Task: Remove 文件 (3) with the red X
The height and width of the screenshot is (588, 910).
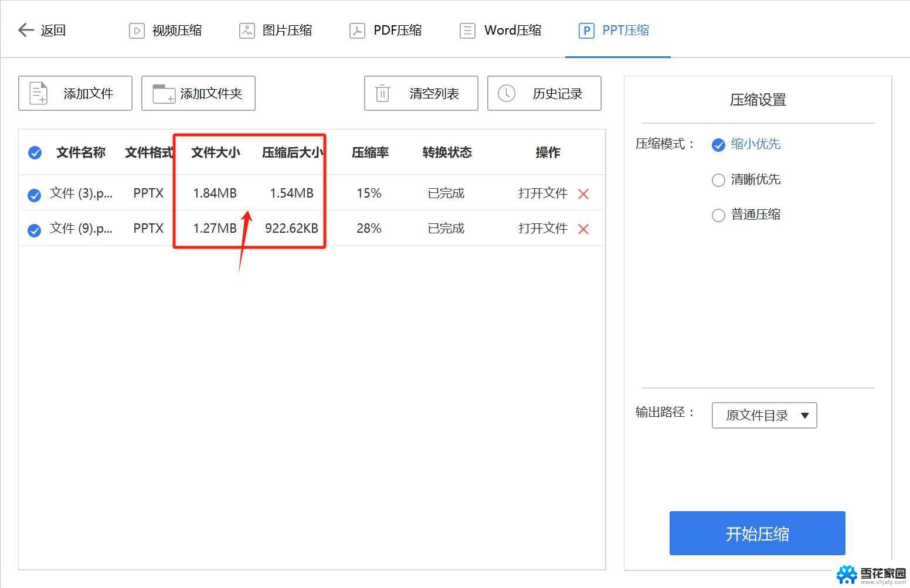Action: pyautogui.click(x=583, y=194)
